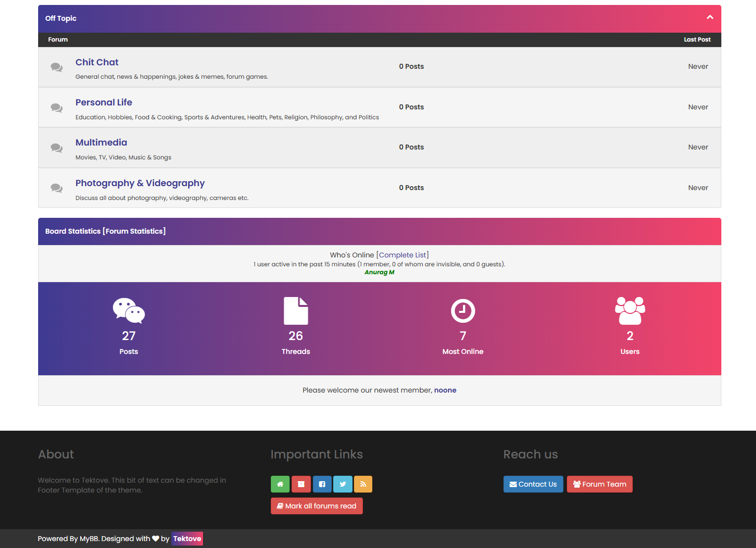Click the green home icon button

coord(280,484)
